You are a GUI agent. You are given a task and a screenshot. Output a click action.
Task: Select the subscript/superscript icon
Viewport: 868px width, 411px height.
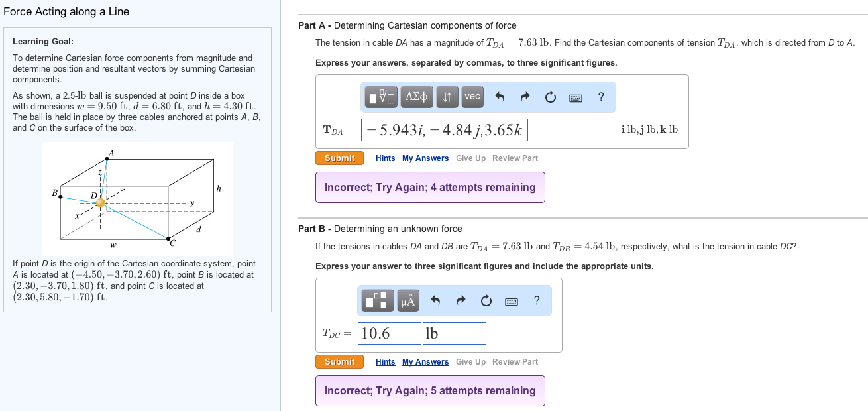[447, 97]
